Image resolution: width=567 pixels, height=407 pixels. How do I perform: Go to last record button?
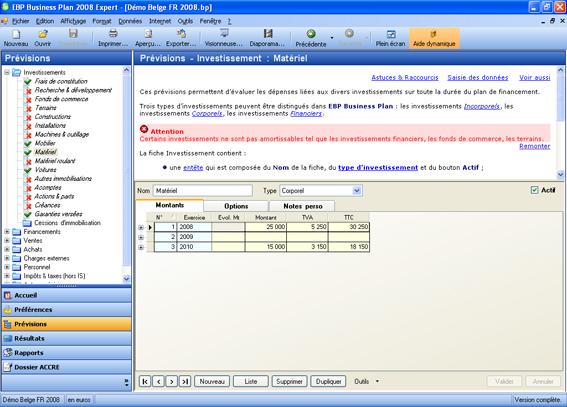(x=185, y=381)
